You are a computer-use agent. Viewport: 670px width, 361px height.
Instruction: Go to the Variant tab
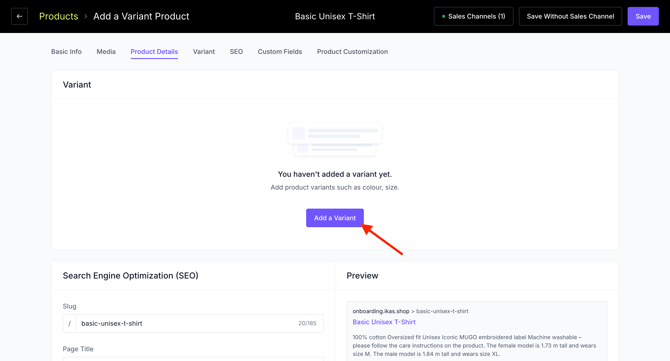[204, 52]
